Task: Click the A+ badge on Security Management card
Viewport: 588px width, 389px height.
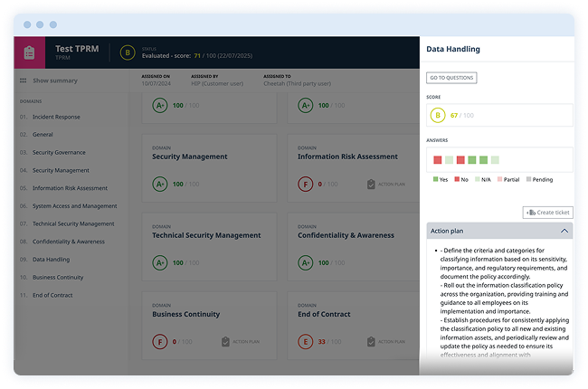Action: click(159, 185)
